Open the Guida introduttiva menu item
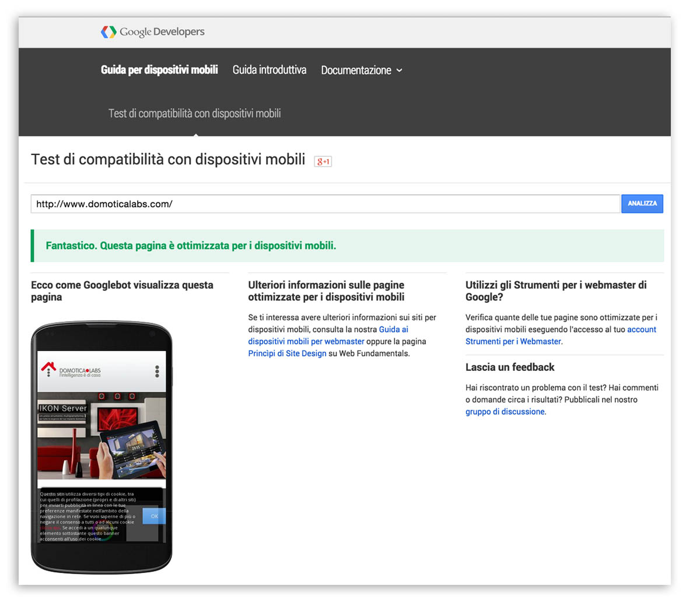The width and height of the screenshot is (700, 610). coord(269,70)
